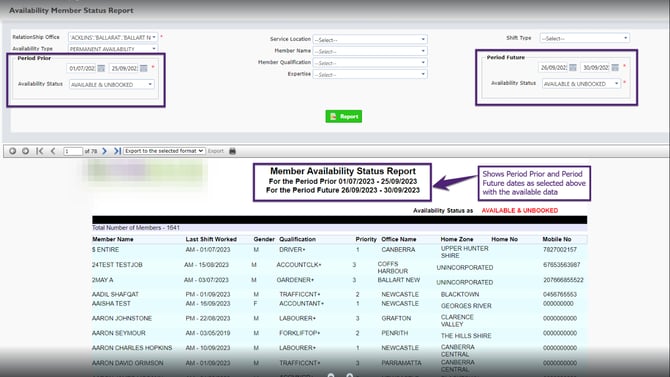Screen dimensions: 670x377
Task: Open RelationShip Office dropdown
Action: click(113, 38)
